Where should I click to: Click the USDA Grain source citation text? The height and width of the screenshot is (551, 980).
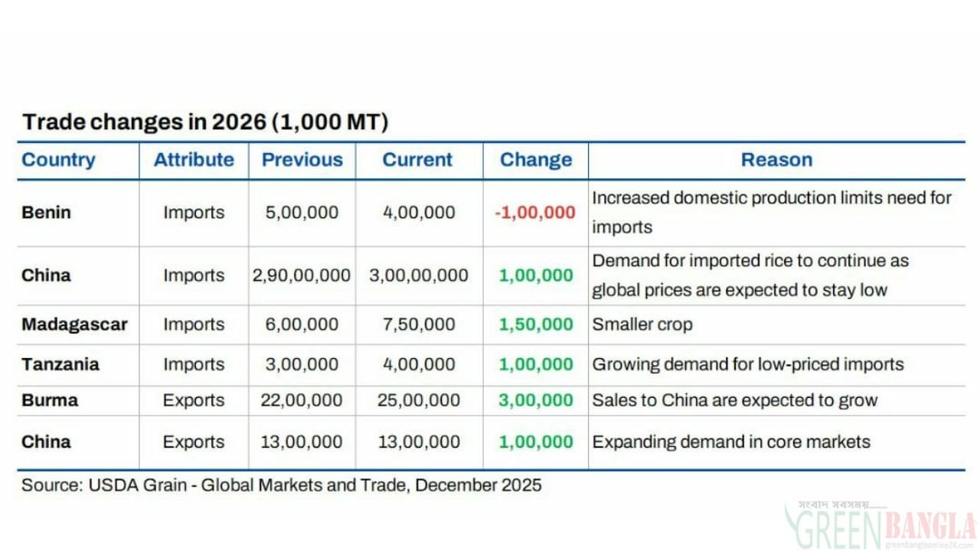[282, 485]
